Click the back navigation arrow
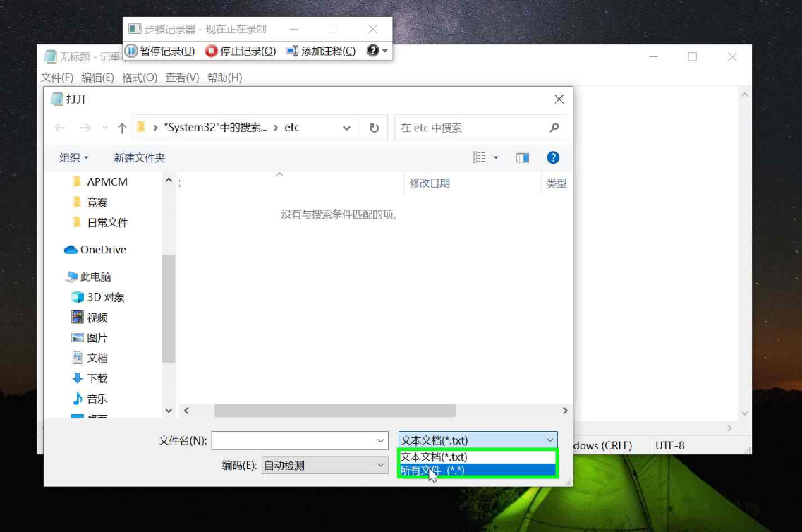The width and height of the screenshot is (802, 532). tap(60, 128)
